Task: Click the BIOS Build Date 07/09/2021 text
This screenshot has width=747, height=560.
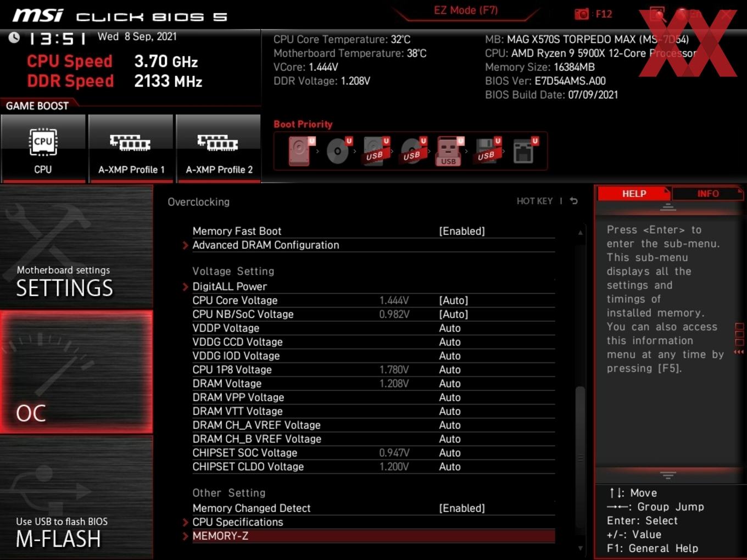Action: [x=551, y=95]
